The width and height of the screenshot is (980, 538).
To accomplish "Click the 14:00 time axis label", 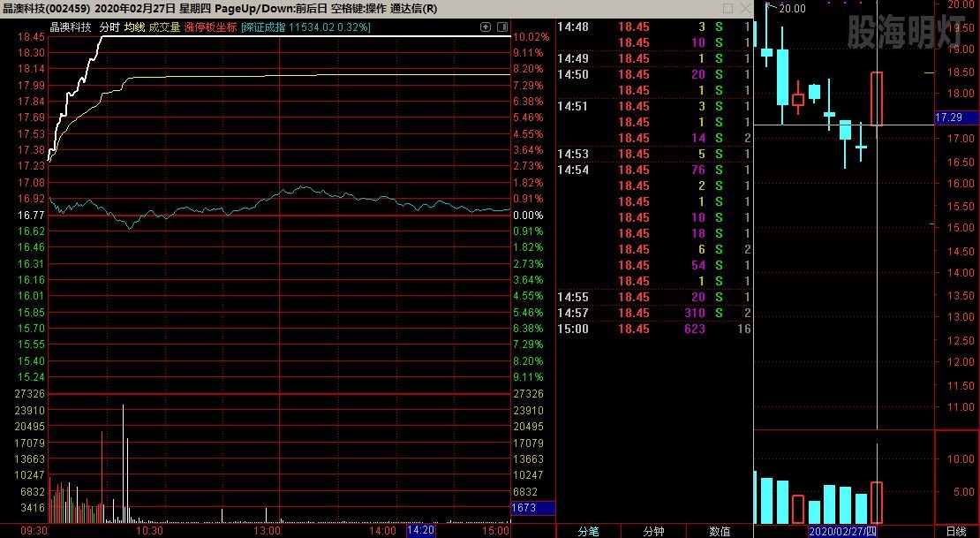I will pos(382,531).
